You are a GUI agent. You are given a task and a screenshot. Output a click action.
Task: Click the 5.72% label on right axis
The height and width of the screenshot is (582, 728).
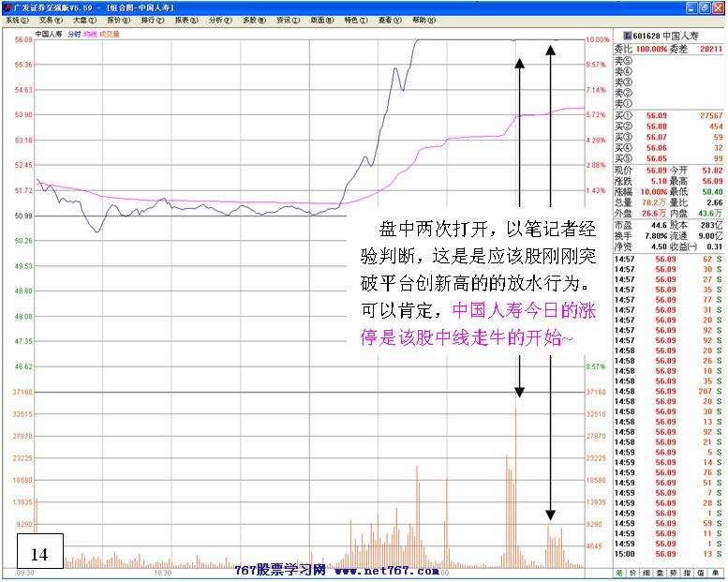coord(596,114)
